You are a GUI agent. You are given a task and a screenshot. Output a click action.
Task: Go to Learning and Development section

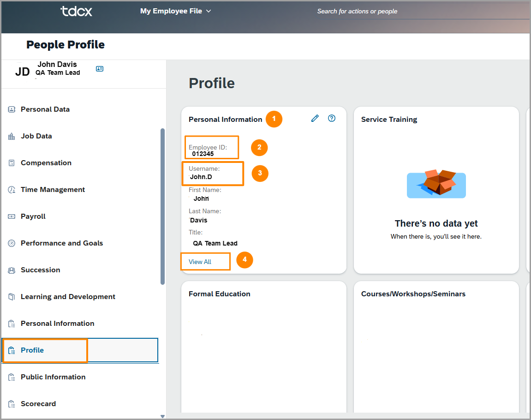point(68,297)
